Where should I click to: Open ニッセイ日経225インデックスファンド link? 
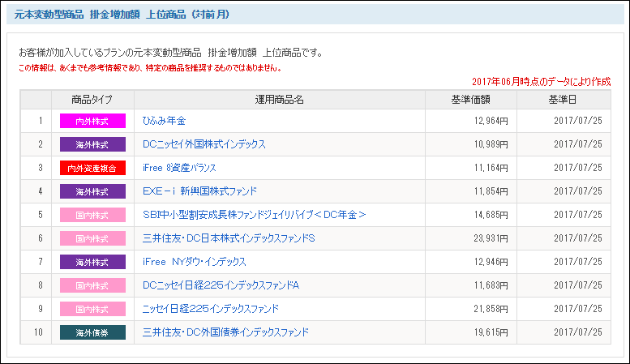point(211,309)
